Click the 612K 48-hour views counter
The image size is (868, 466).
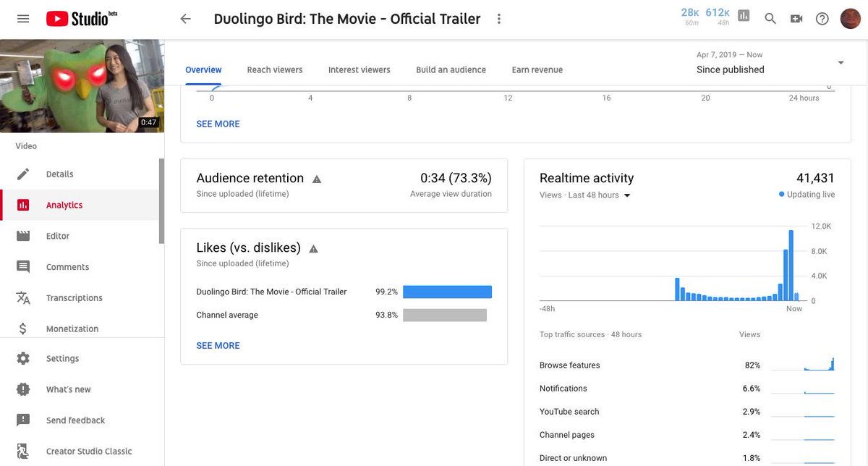(718, 16)
